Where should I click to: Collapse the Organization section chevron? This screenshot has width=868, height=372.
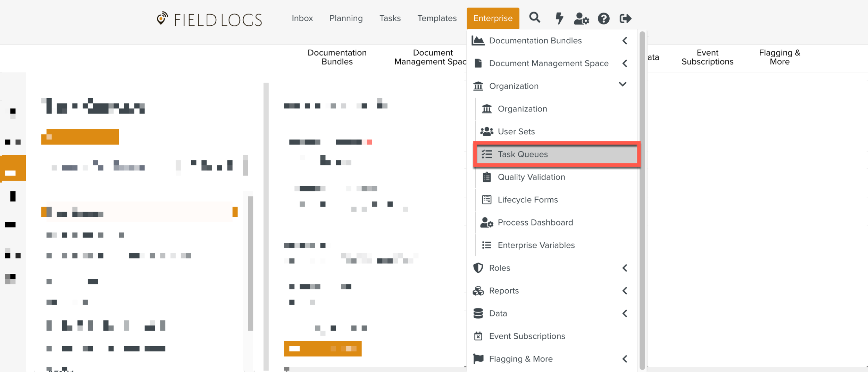623,84
